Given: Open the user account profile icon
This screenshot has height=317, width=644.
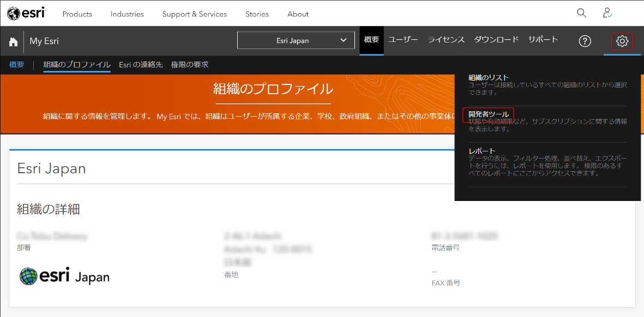Looking at the screenshot, I should click(607, 13).
